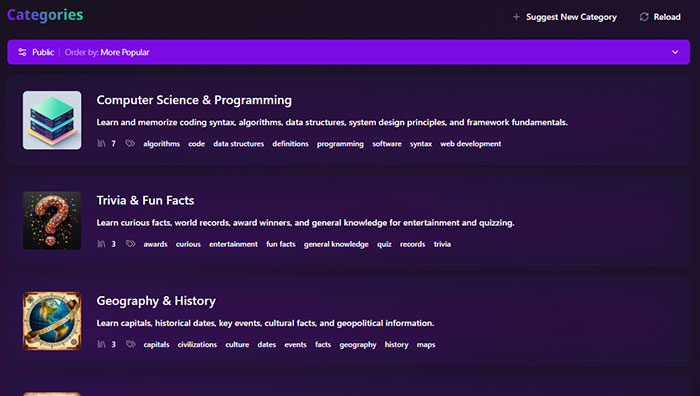The image size is (700, 396).
Task: Click the civilizations tag
Action: click(x=197, y=345)
